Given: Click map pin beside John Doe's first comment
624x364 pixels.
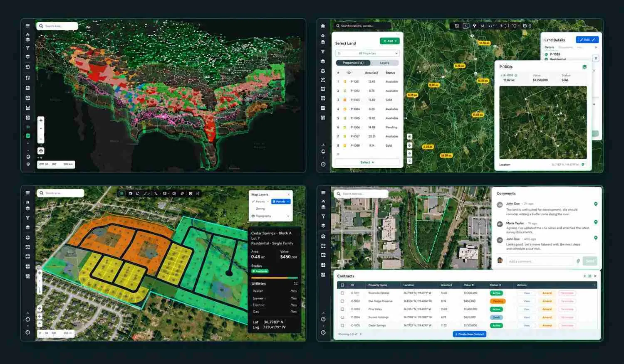Looking at the screenshot, I should tap(596, 204).
